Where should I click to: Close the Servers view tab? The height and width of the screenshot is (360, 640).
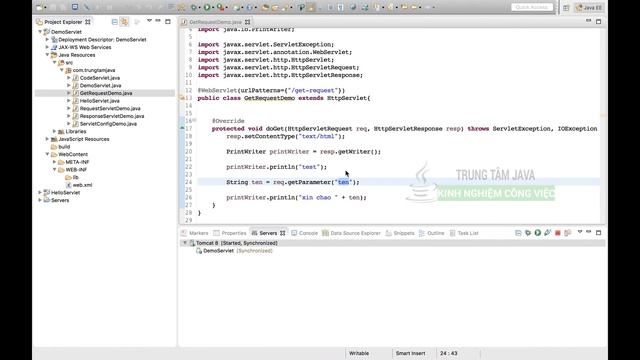click(282, 233)
